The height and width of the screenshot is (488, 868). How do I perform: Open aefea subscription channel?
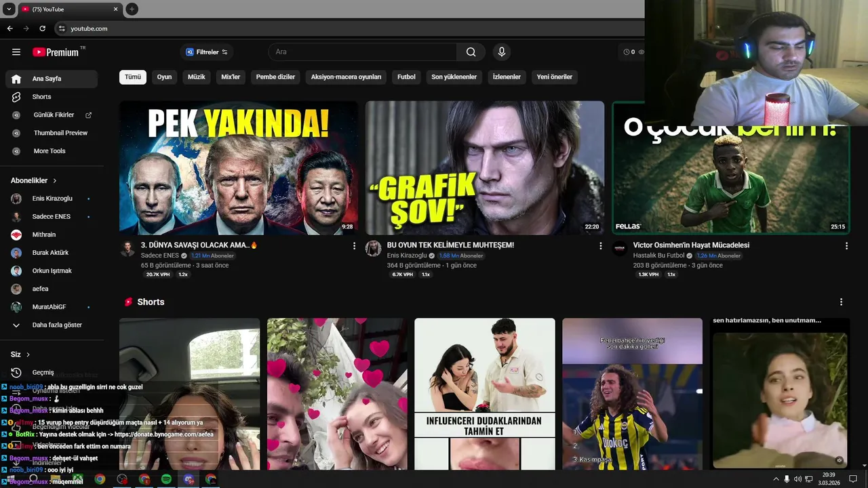[52, 289]
